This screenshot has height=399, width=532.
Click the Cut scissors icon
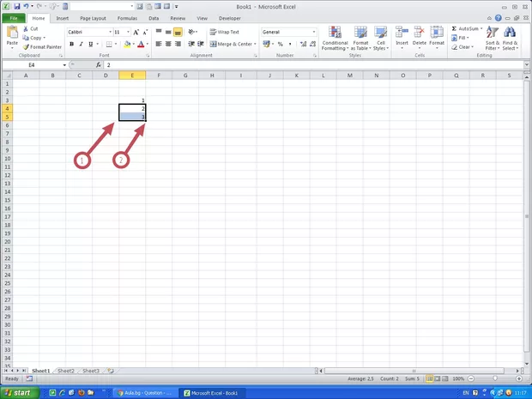click(x=26, y=29)
